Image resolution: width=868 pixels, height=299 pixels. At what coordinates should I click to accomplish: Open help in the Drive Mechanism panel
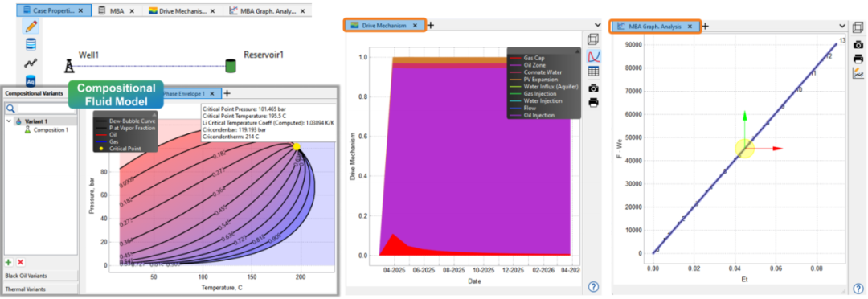[x=593, y=286]
